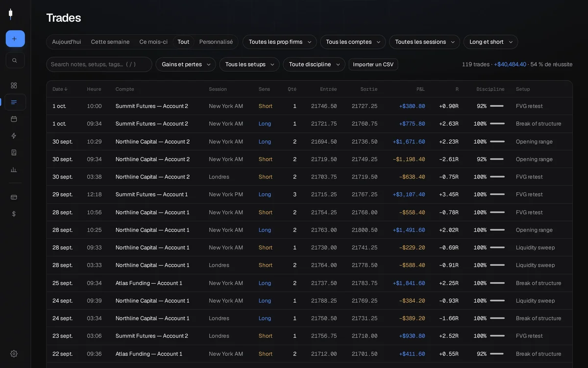This screenshot has height=368, width=588.
Task: Select the Personnalisé period tab
Action: [216, 42]
